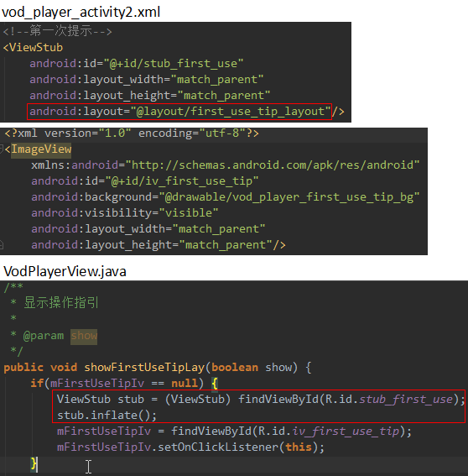
Task: Click the 'vod_player_activity2.xml' heading text
Action: (81, 12)
